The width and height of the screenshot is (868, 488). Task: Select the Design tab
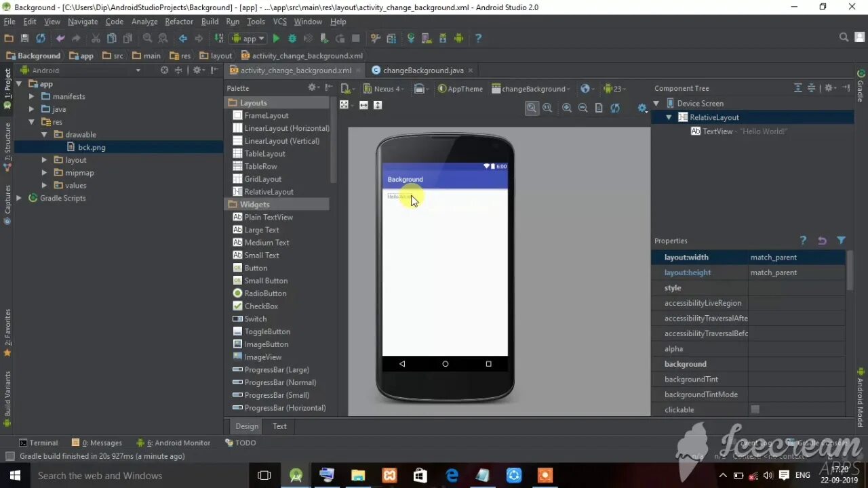tap(247, 426)
